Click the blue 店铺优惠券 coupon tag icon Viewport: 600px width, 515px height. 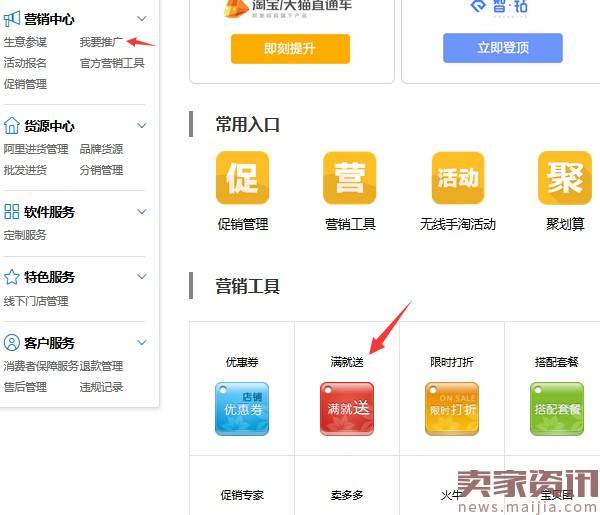[242, 409]
